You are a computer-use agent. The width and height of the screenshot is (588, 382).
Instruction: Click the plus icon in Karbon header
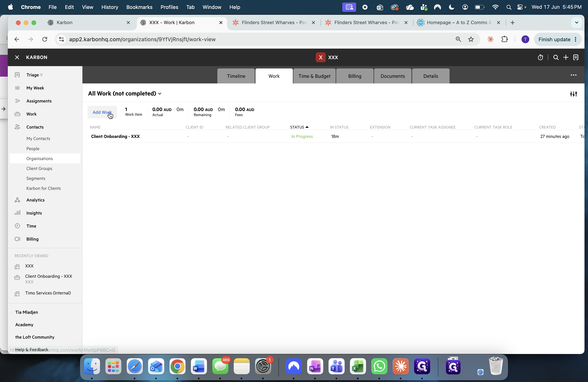566,57
